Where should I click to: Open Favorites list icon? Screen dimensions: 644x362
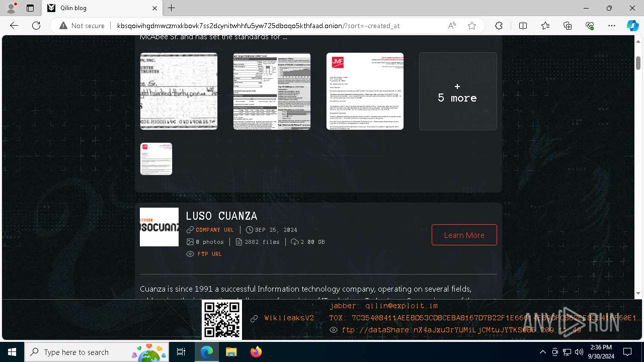tap(545, 26)
